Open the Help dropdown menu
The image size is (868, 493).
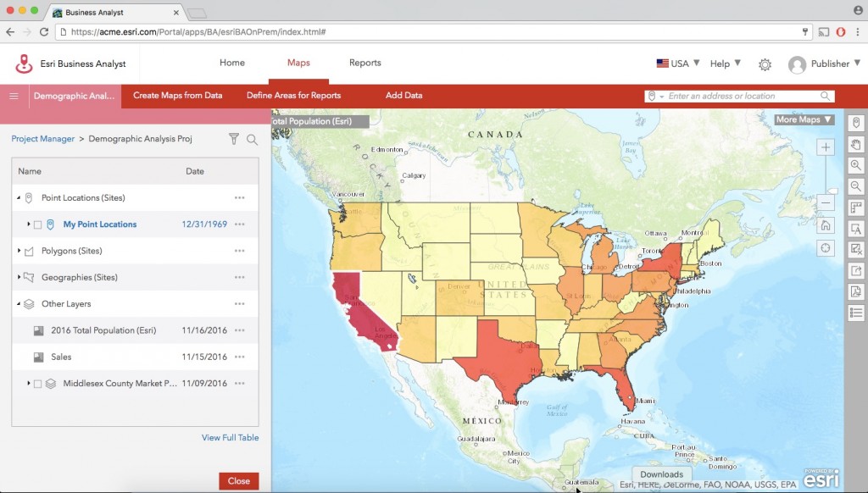tap(726, 63)
